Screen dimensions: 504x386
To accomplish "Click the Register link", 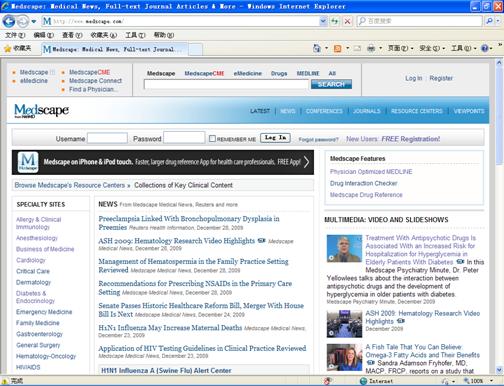I will [441, 78].
